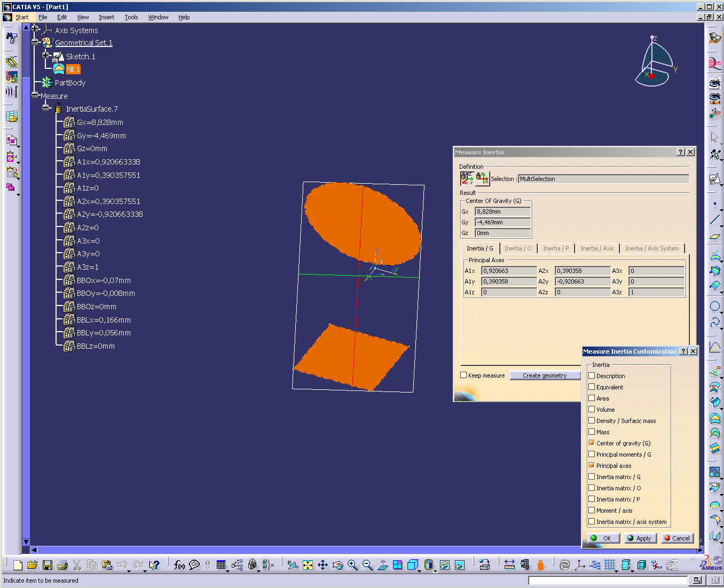The width and height of the screenshot is (724, 588).
Task: Enable the Mass checkbox
Action: [x=592, y=432]
